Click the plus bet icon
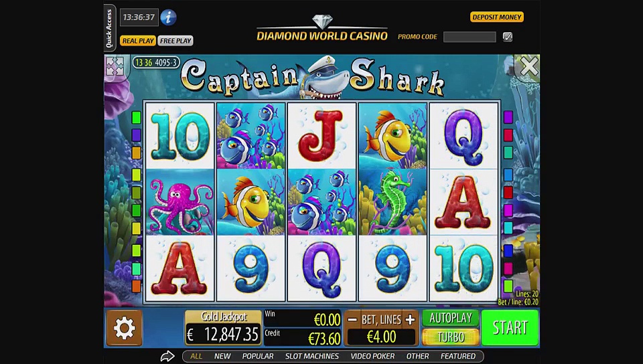Image resolution: width=643 pixels, height=364 pixels. click(x=410, y=320)
